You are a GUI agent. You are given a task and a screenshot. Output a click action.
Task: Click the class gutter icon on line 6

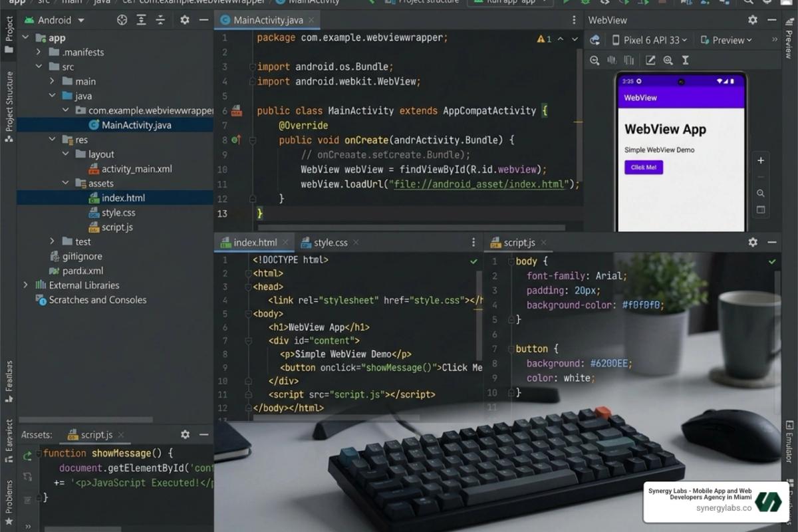(x=236, y=111)
